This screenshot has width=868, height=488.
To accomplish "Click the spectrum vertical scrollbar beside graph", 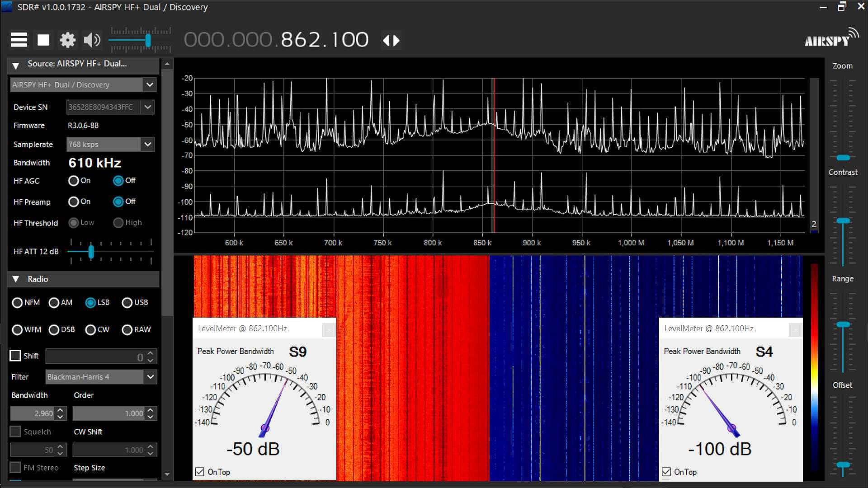I will coord(814,155).
